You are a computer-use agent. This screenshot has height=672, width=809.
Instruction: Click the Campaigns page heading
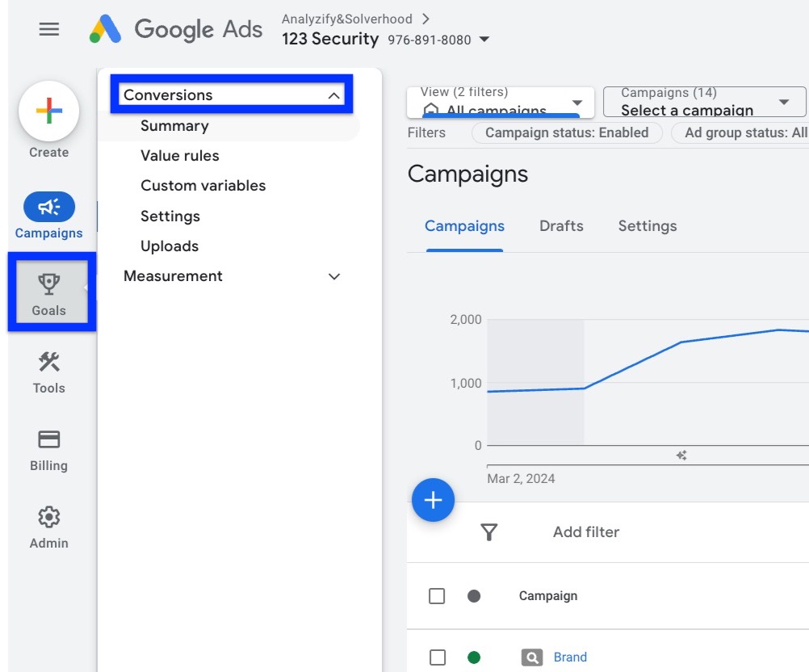click(x=468, y=174)
